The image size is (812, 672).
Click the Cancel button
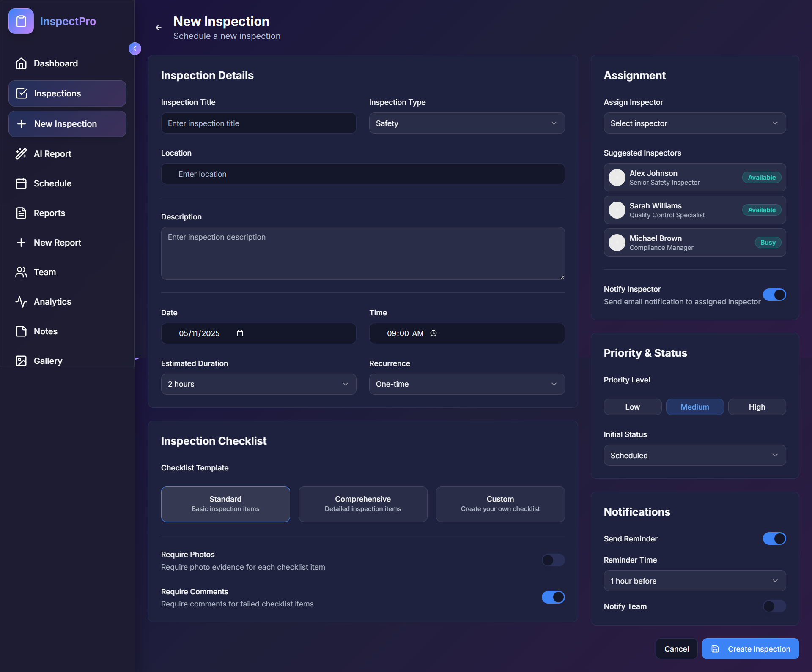(x=677, y=649)
